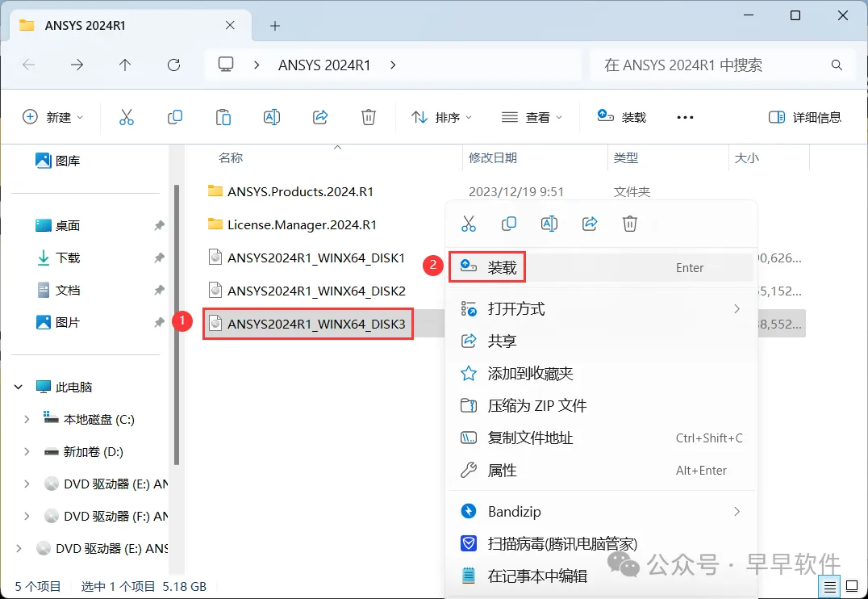This screenshot has width=868, height=599.
Task: Open 属性 from the context menu
Action: point(601,471)
